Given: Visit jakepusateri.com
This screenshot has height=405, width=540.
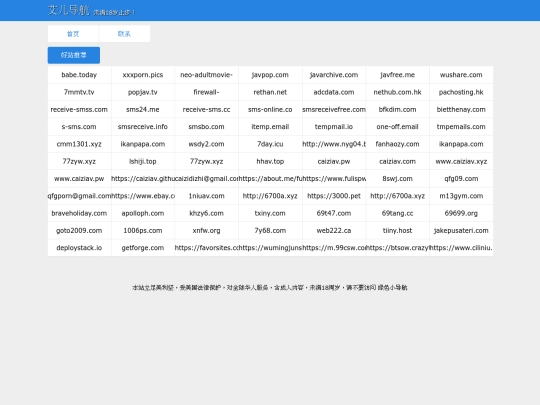Looking at the screenshot, I should click(461, 230).
